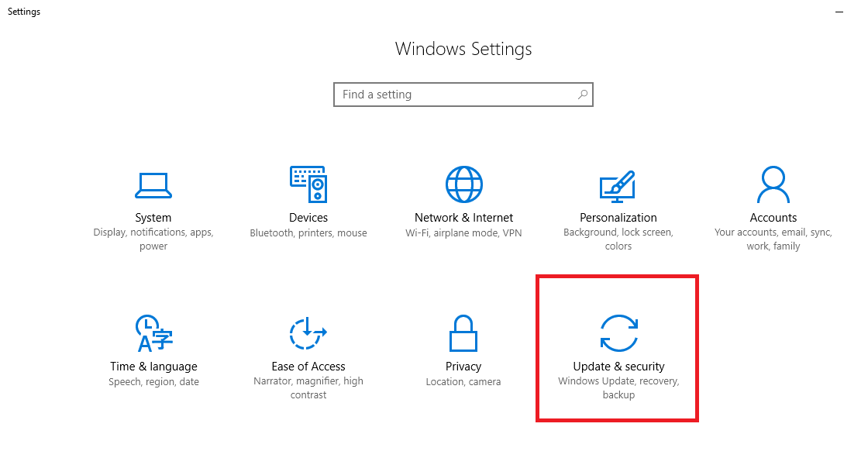Open the System laptop icon

[153, 185]
